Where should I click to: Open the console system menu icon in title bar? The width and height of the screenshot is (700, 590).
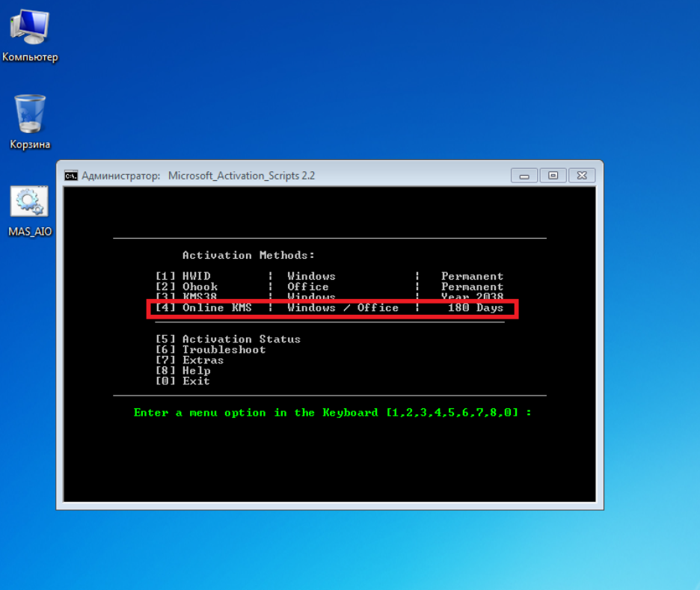71,176
